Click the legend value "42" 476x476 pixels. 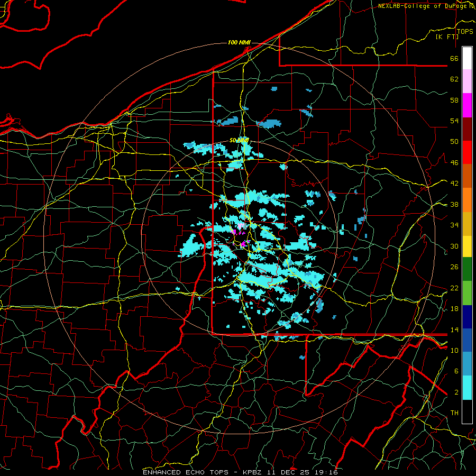[454, 184]
